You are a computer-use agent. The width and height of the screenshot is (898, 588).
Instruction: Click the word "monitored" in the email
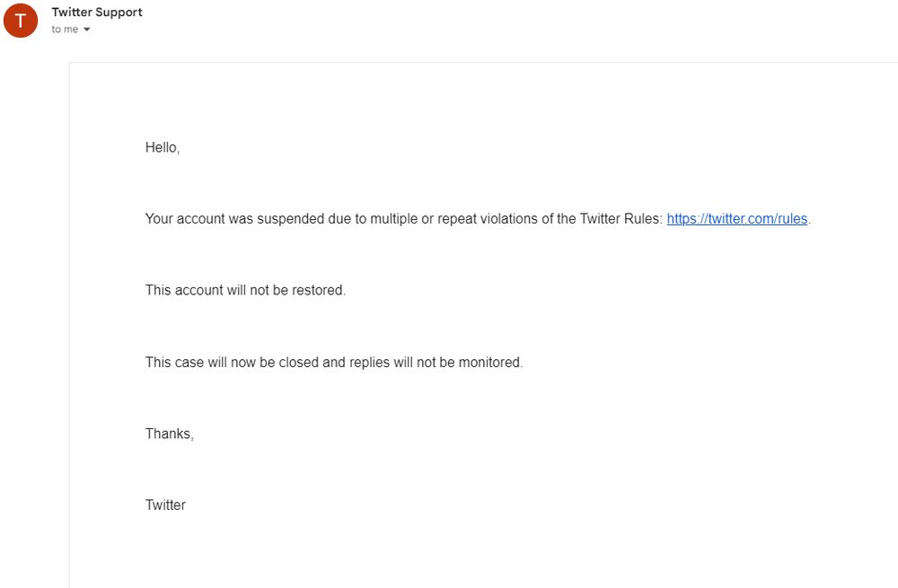490,363
